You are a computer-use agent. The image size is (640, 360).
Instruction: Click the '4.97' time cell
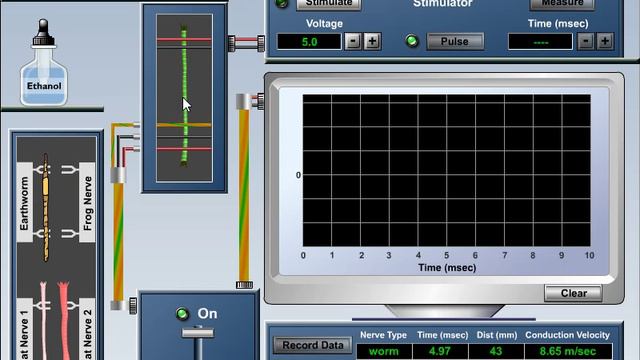440,351
